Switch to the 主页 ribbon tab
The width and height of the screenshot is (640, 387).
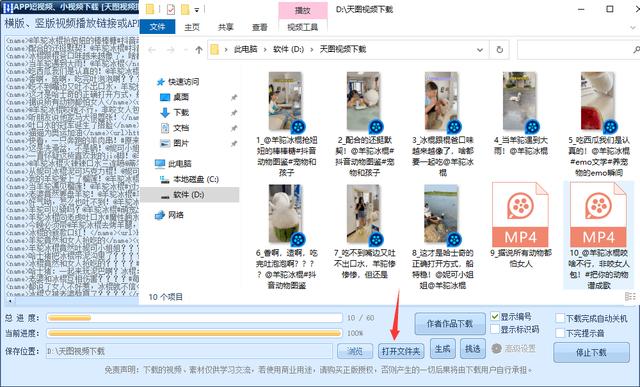pos(192,27)
